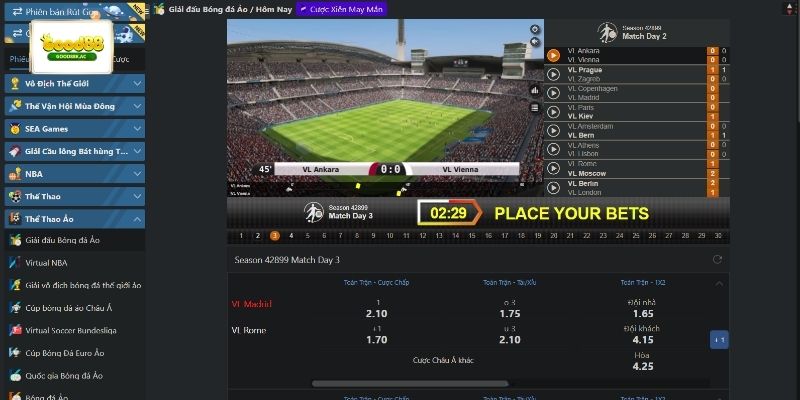Play the VL Prague vs VL Zagreb match

click(553, 74)
